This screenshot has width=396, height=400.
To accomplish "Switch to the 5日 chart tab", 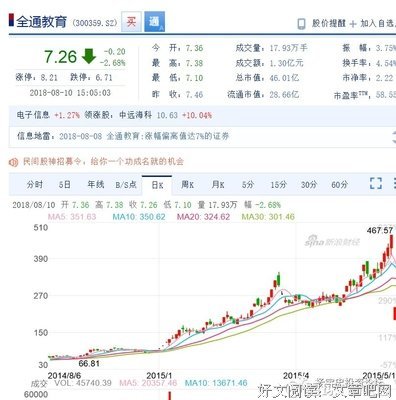I will (65, 185).
